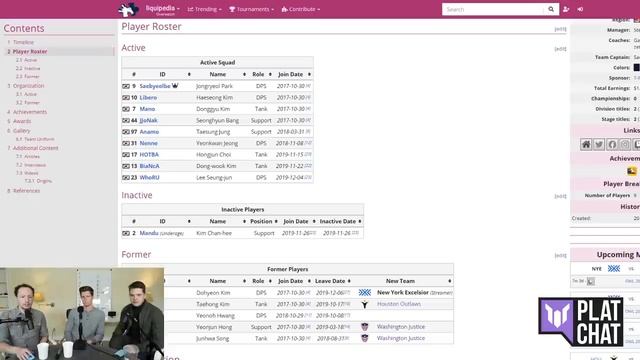Screen dimensions: 640x360
Task: Open the Twitter link icon
Action: pyautogui.click(x=599, y=144)
